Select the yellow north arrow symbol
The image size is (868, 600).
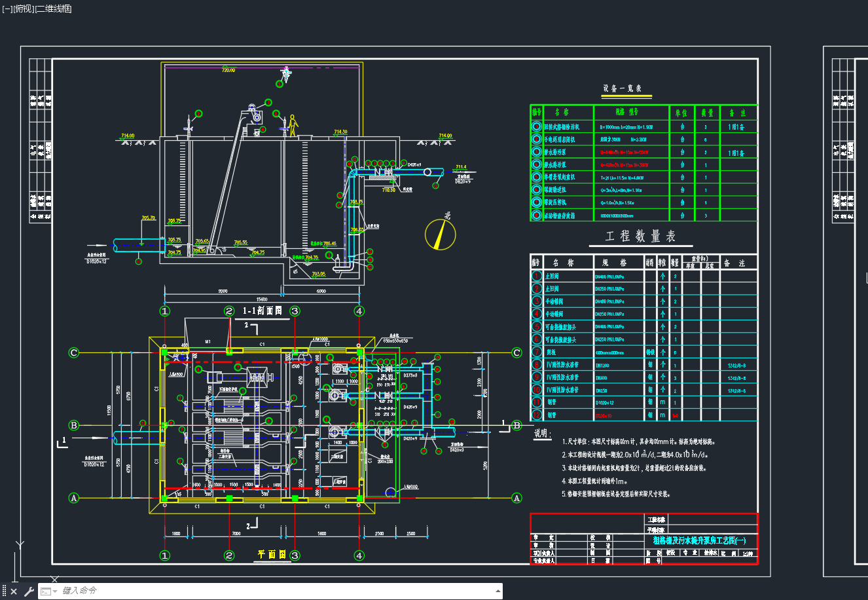click(x=441, y=234)
